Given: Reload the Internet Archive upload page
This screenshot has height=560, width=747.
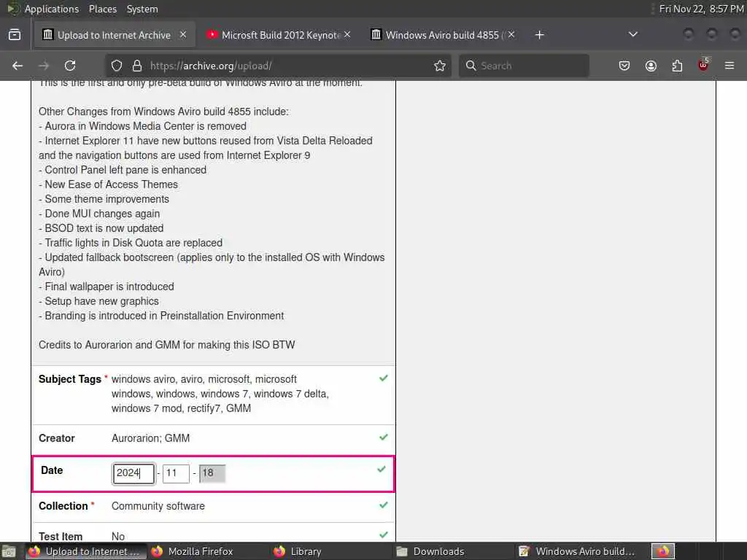Looking at the screenshot, I should pyautogui.click(x=70, y=66).
